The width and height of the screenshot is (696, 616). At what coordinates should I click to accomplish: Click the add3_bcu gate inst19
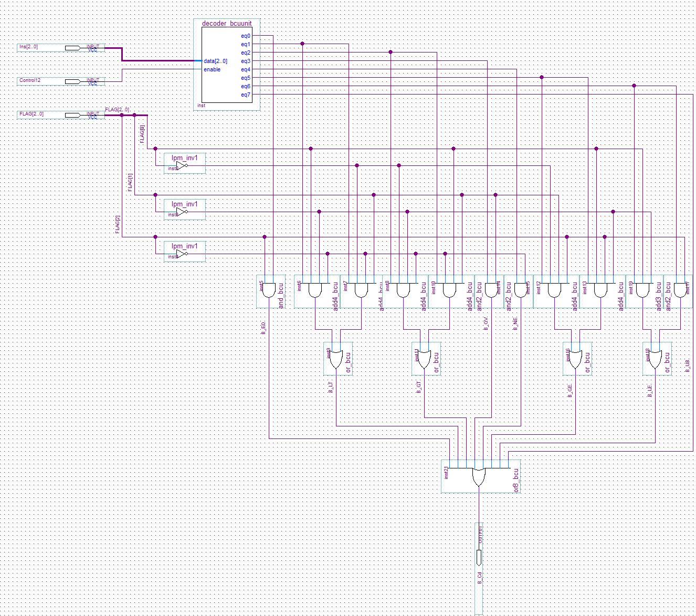(642, 290)
